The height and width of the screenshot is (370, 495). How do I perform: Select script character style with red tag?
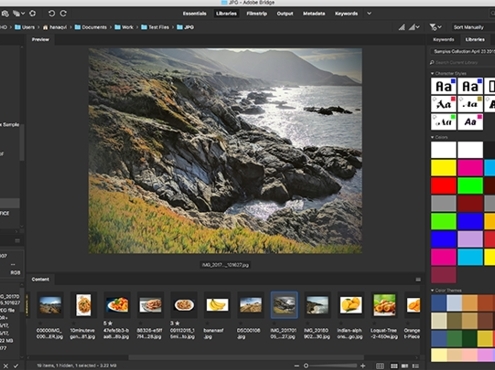pos(443,104)
